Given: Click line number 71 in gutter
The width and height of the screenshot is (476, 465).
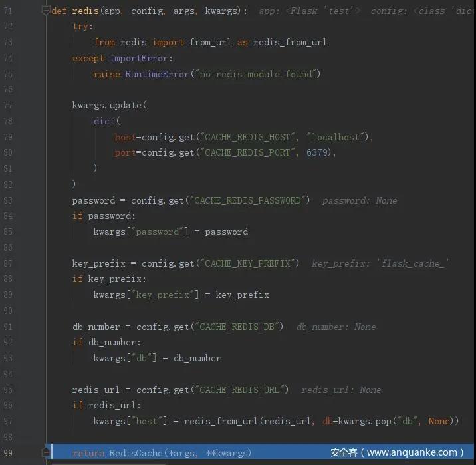Looking at the screenshot, I should point(8,11).
